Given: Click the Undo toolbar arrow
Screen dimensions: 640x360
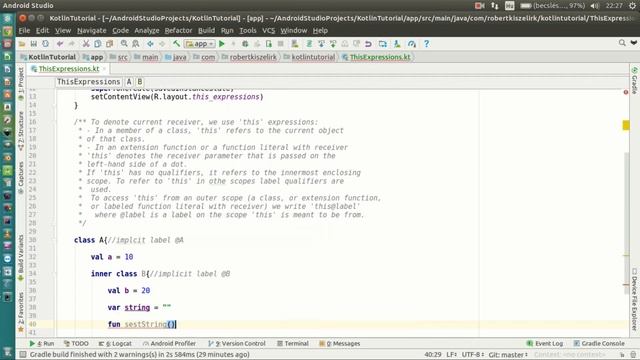Looking at the screenshot, I should [60, 44].
